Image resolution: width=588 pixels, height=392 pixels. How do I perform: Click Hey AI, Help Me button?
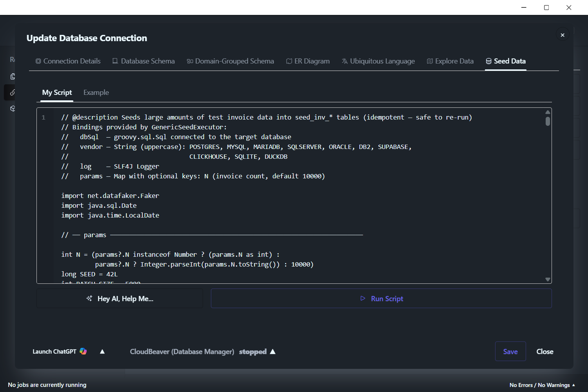click(x=120, y=298)
